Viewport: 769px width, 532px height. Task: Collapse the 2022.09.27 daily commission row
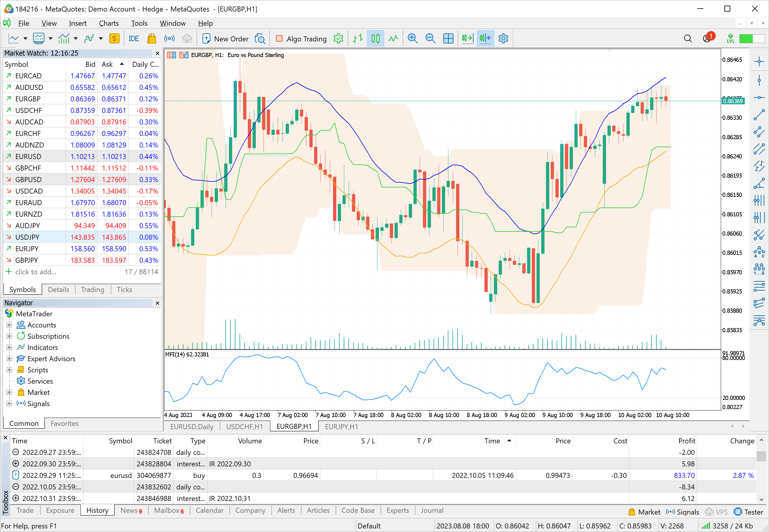click(x=16, y=452)
